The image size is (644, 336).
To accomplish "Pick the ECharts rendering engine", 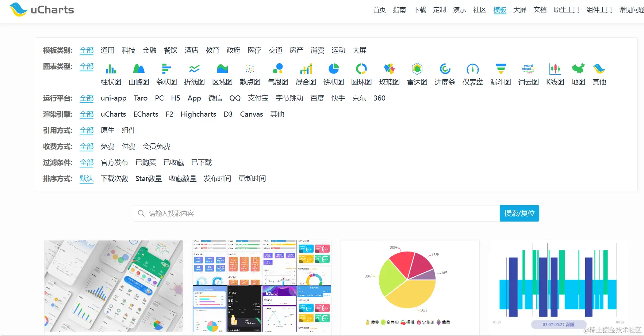I will click(146, 114).
